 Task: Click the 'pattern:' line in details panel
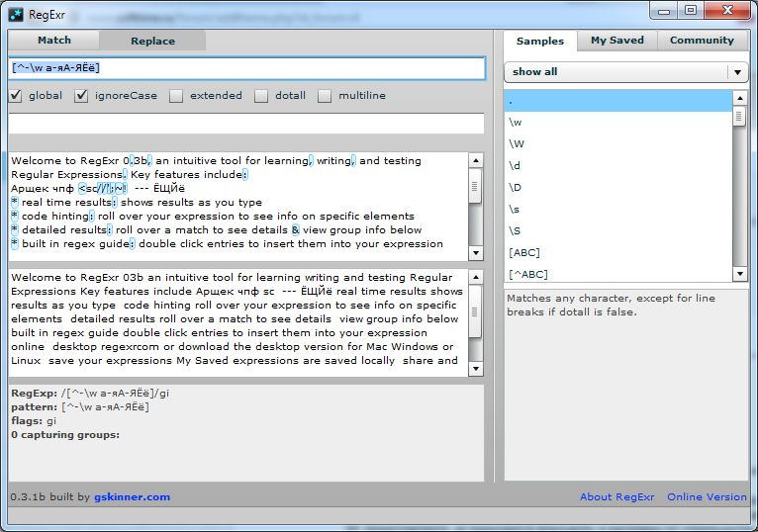(80, 406)
